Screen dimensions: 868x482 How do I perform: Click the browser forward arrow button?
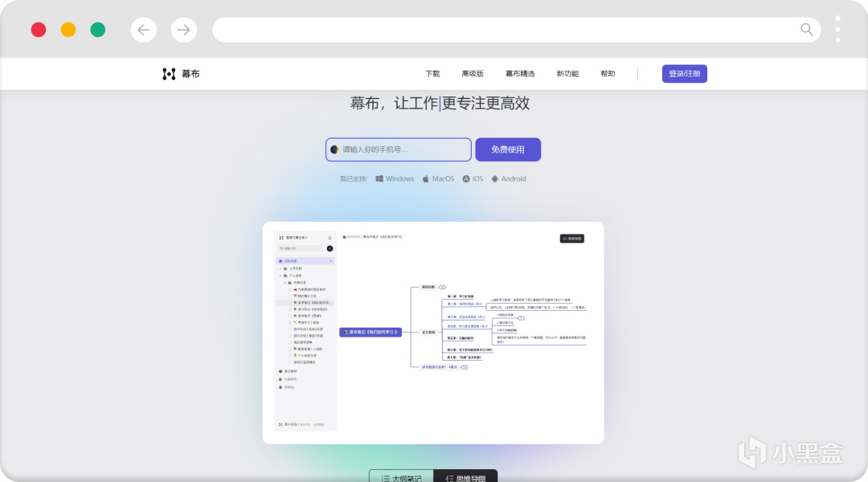click(184, 30)
